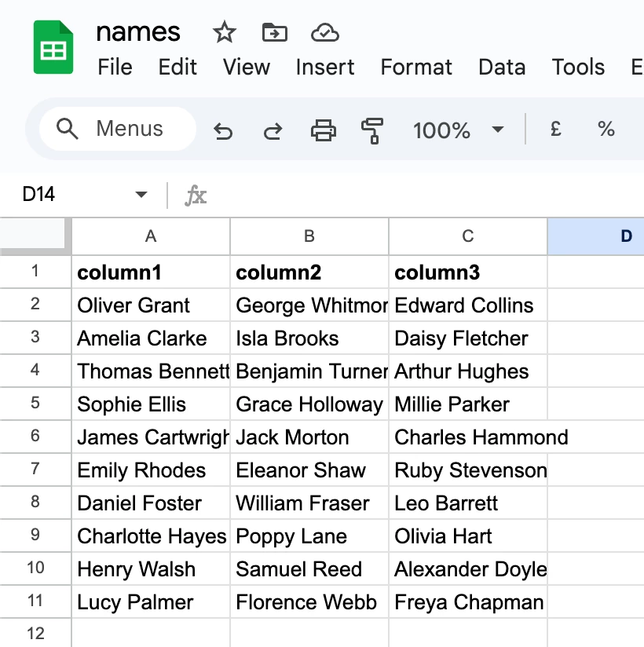Select the Amelia Clarke cell

(151, 338)
